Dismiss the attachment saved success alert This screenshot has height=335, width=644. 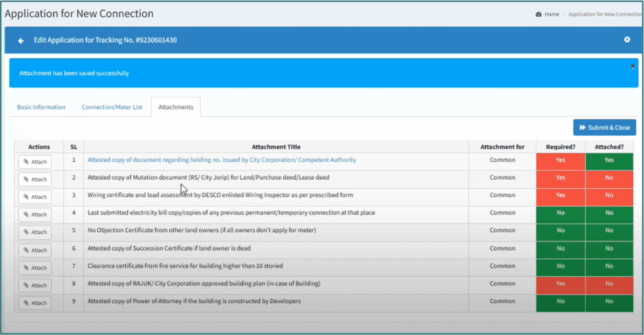632,66
